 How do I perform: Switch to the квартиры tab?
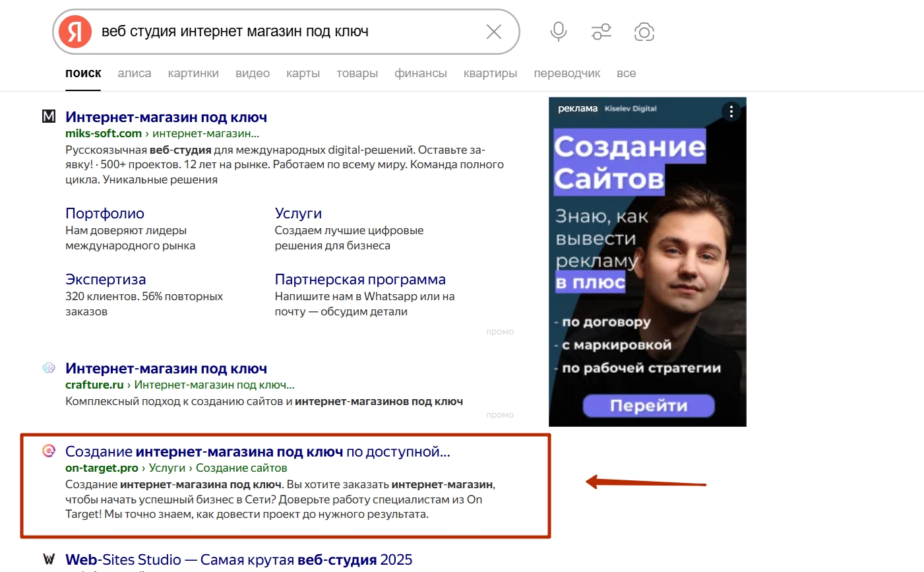pos(490,73)
